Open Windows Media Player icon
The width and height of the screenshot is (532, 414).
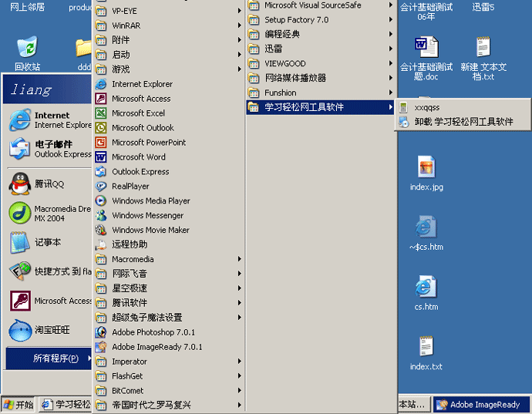(x=101, y=200)
